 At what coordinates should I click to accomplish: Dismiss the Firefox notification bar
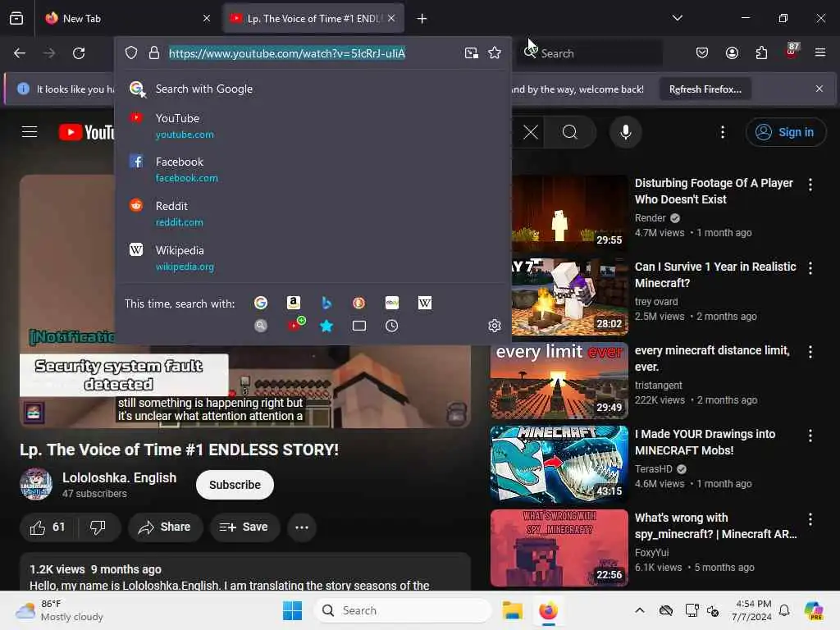(x=819, y=89)
